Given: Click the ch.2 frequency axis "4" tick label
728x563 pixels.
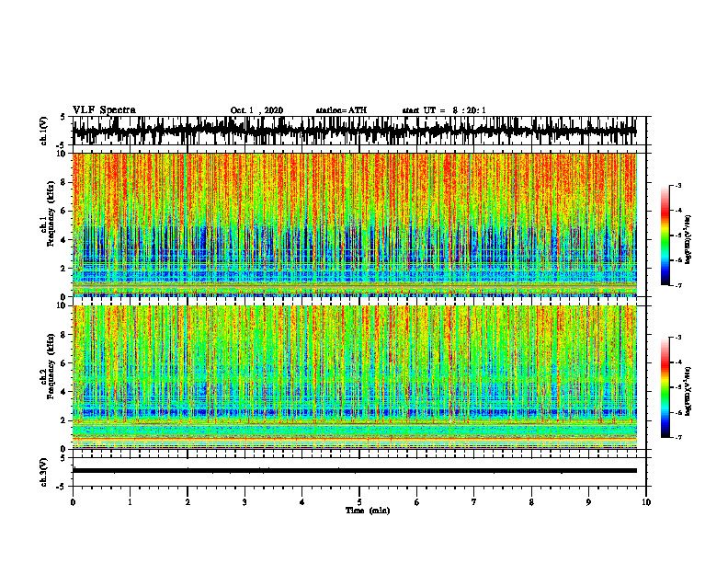Looking at the screenshot, I should click(63, 392).
